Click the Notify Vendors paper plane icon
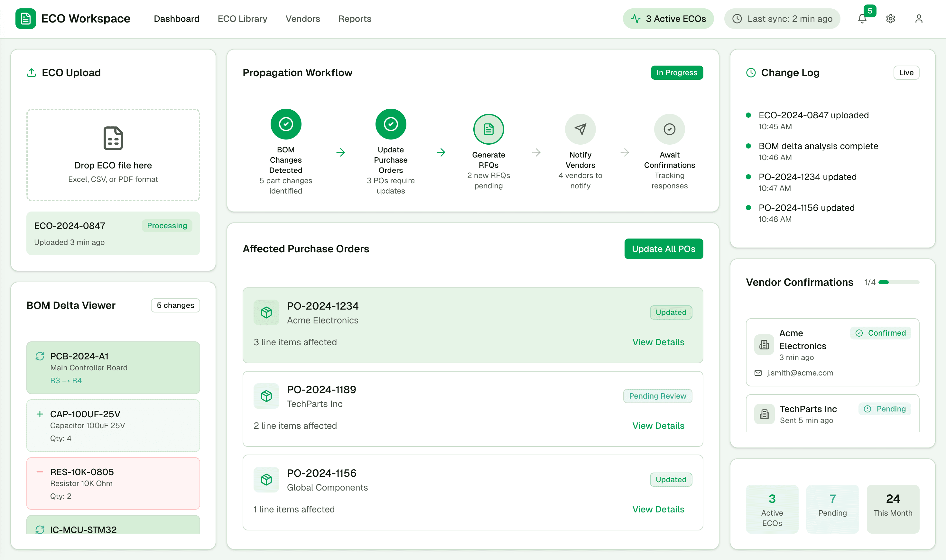946x560 pixels. pyautogui.click(x=580, y=129)
